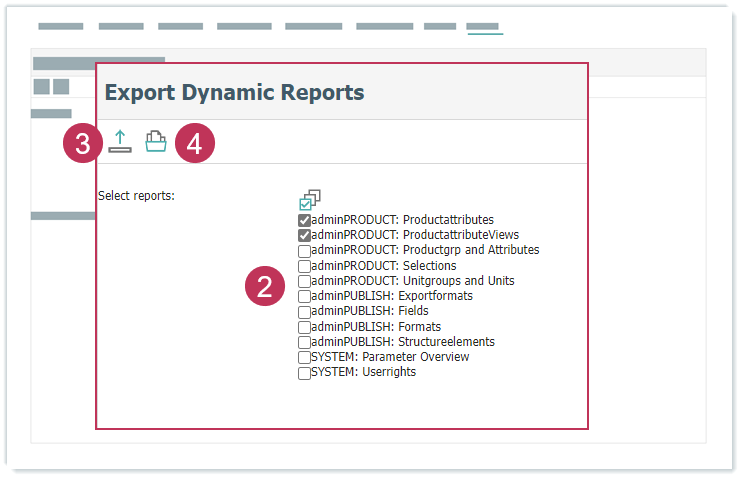The height and width of the screenshot is (479, 742).
Task: Click the red callout badge numbered 2
Action: coord(265,287)
